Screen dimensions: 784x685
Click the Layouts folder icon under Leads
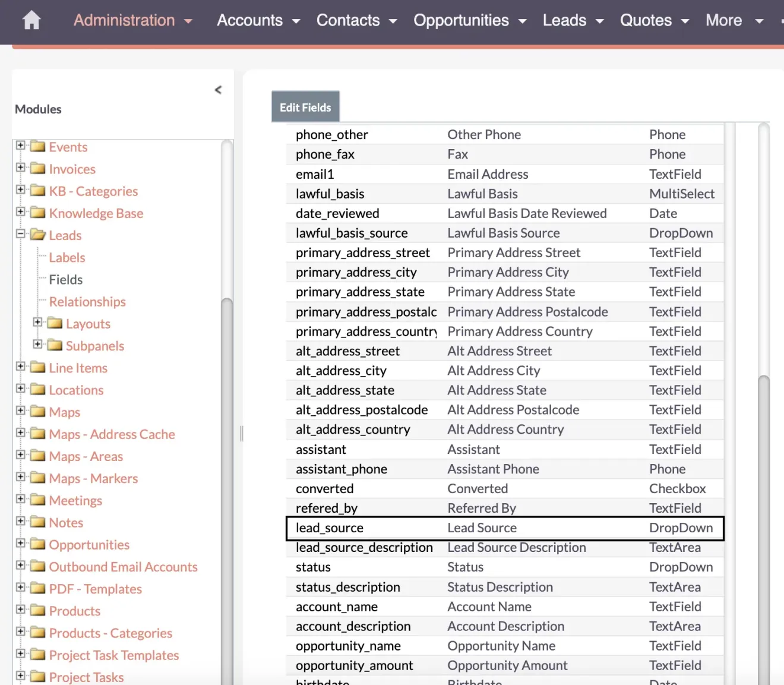tap(55, 323)
